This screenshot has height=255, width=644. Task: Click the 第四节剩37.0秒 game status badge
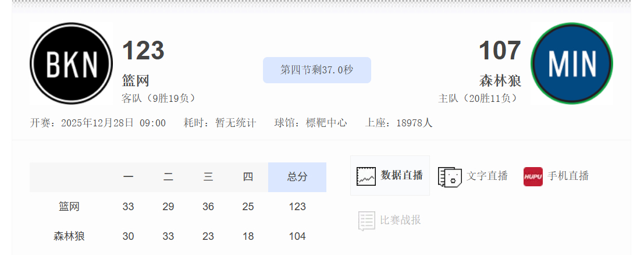pos(316,70)
